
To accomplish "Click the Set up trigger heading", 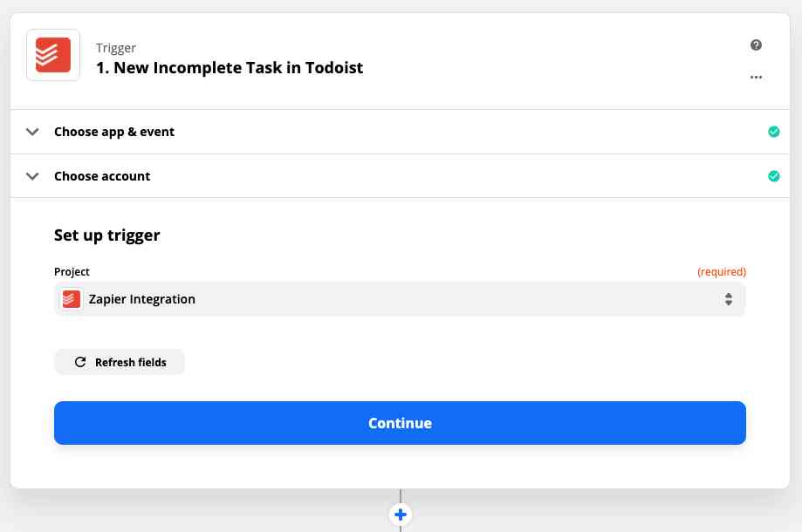I will pos(106,235).
